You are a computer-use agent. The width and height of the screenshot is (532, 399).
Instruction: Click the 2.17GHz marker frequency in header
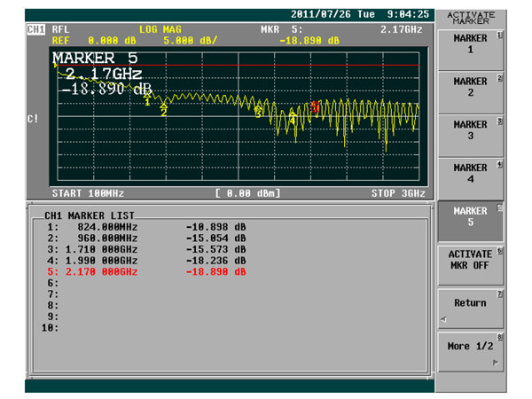402,29
